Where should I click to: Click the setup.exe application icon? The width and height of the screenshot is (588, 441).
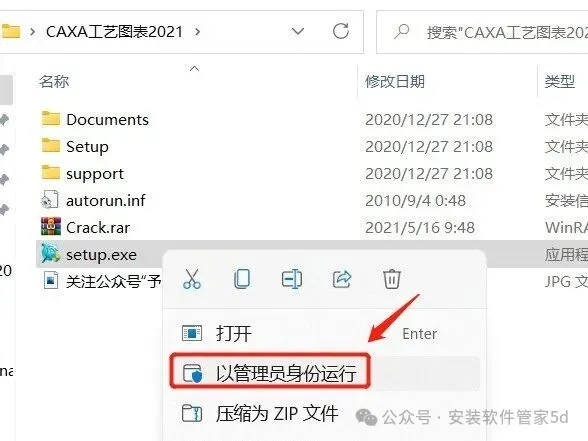click(x=51, y=253)
